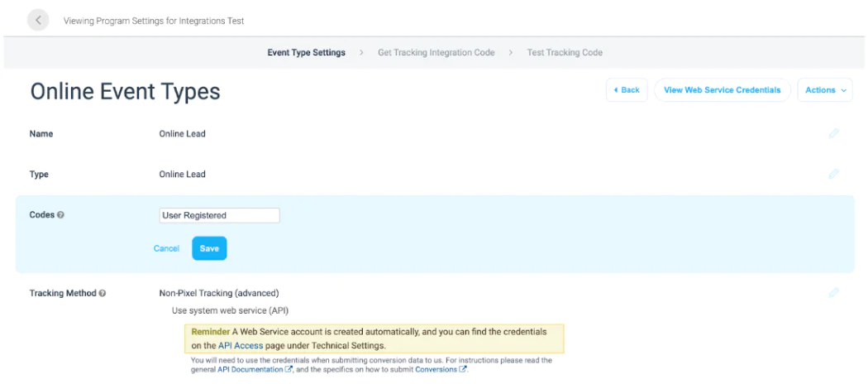Edit the Name field via pencil icon

(833, 133)
